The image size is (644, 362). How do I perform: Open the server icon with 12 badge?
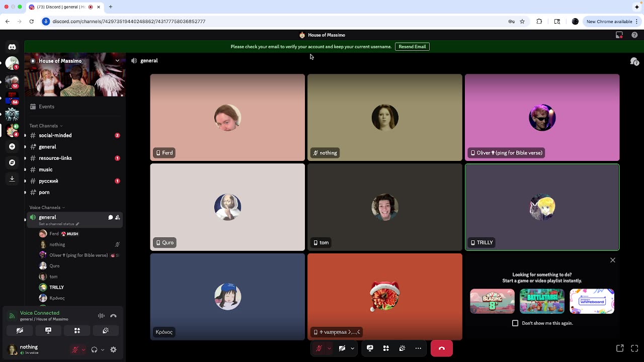click(x=12, y=81)
